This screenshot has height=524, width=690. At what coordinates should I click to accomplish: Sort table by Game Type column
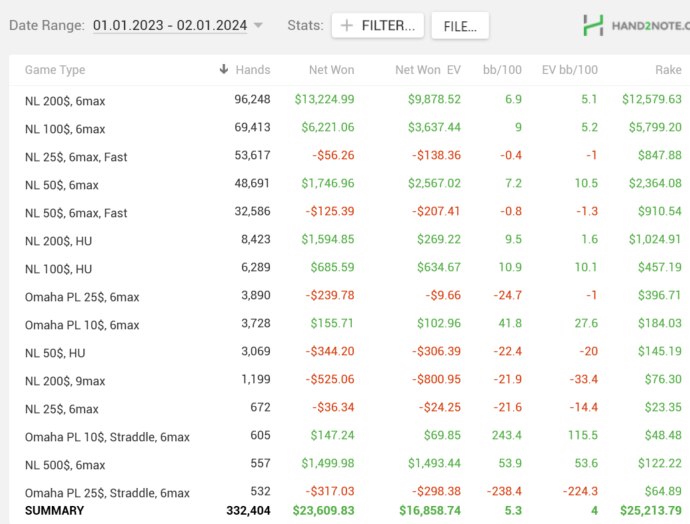pos(55,70)
